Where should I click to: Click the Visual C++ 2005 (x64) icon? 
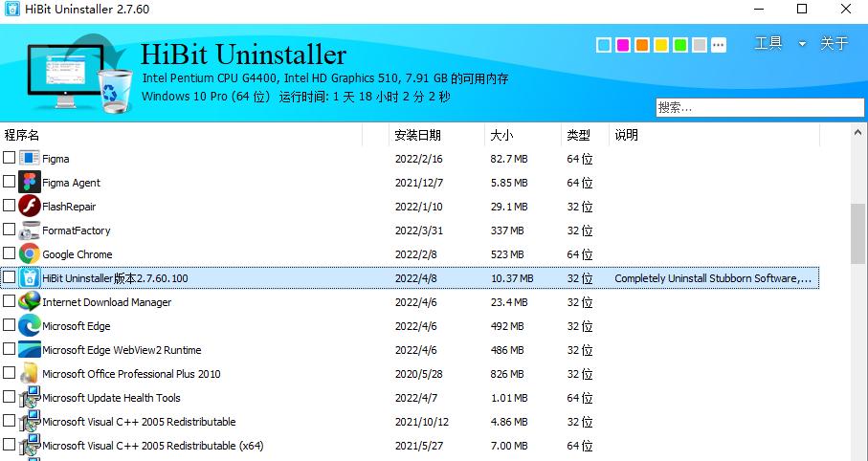pyautogui.click(x=30, y=445)
